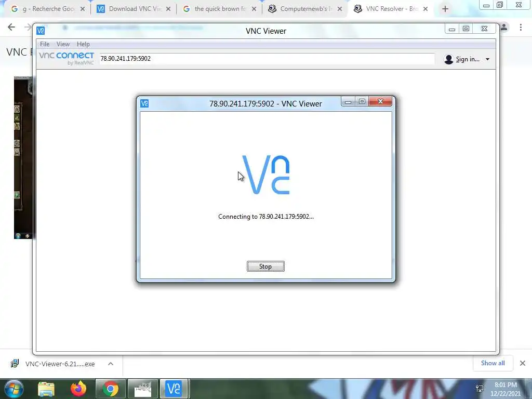532x399 pixels.
Task: Close the Computernewb's browser tab
Action: 340,9
